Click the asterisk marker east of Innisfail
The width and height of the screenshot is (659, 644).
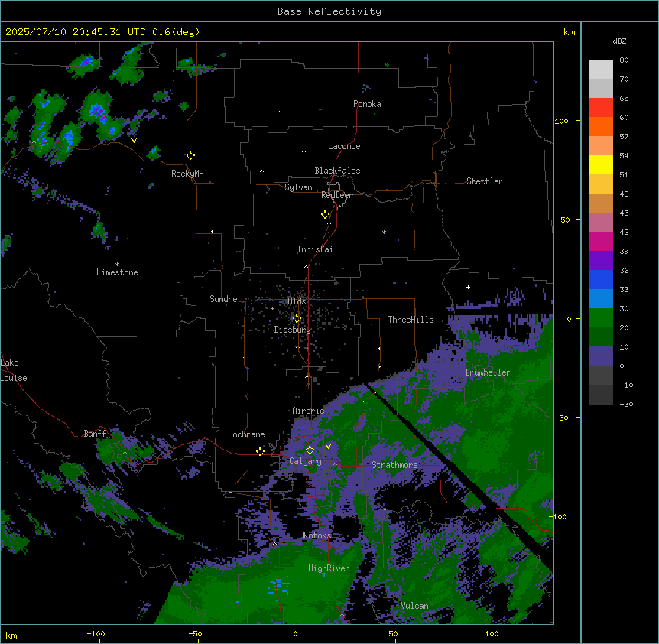click(x=384, y=232)
